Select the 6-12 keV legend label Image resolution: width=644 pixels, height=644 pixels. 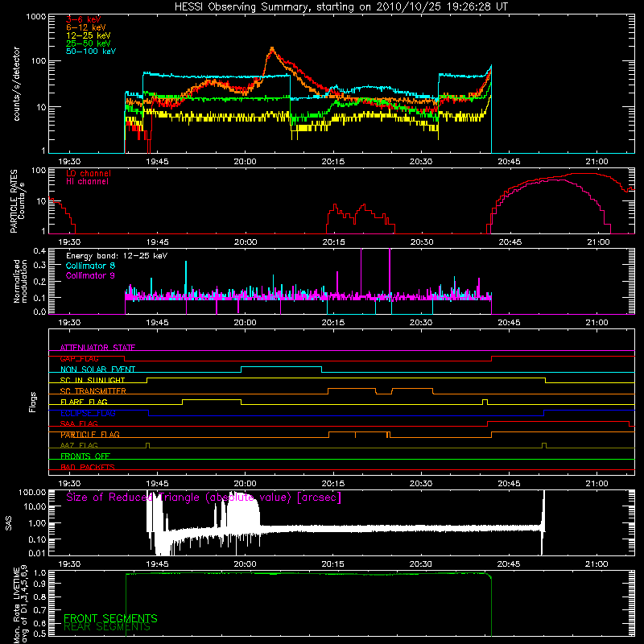(86, 27)
